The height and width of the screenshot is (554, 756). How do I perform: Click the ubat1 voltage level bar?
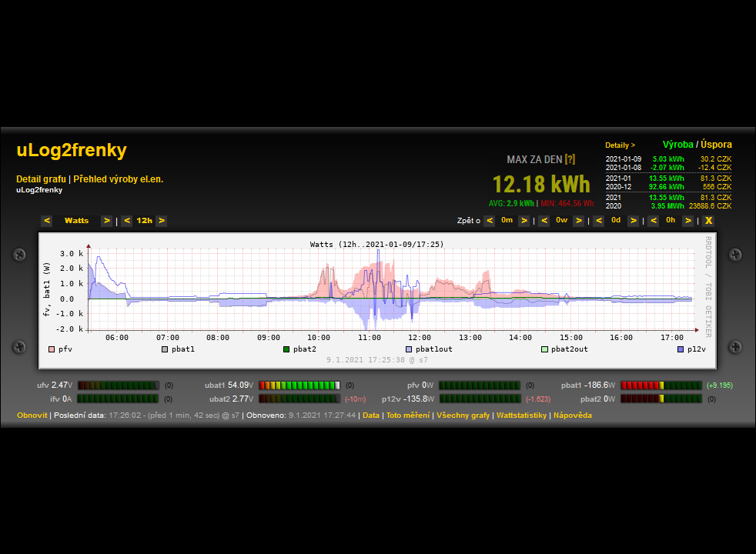(299, 385)
